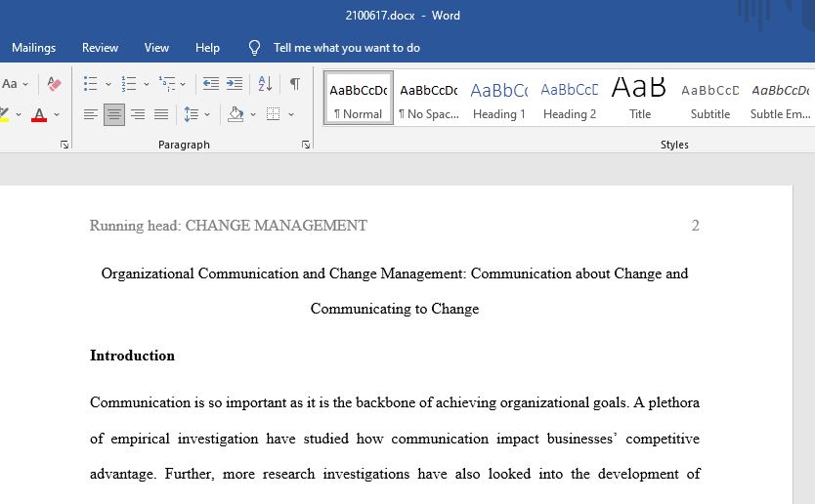
Task: Click the Multilevel List icon
Action: 167,84
